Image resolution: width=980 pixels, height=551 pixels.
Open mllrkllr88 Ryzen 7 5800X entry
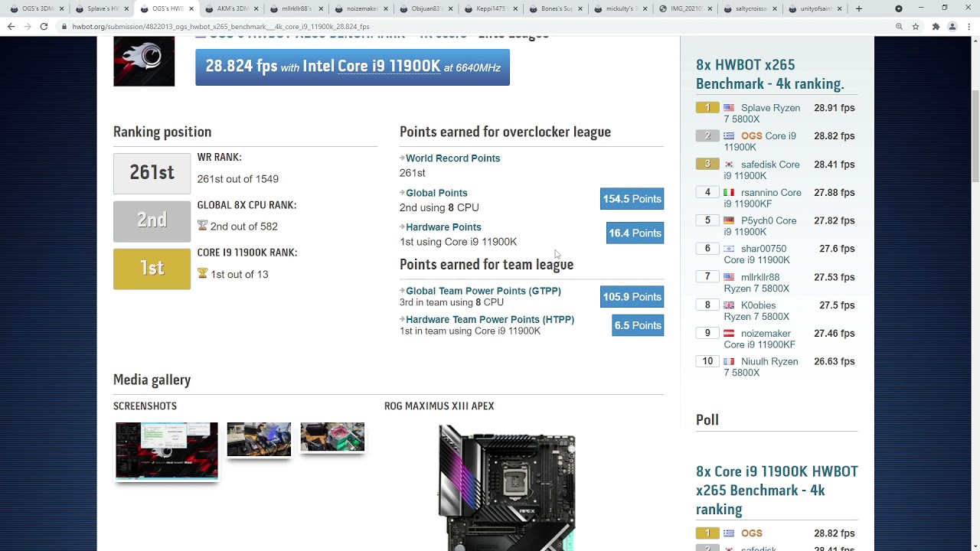[756, 282]
